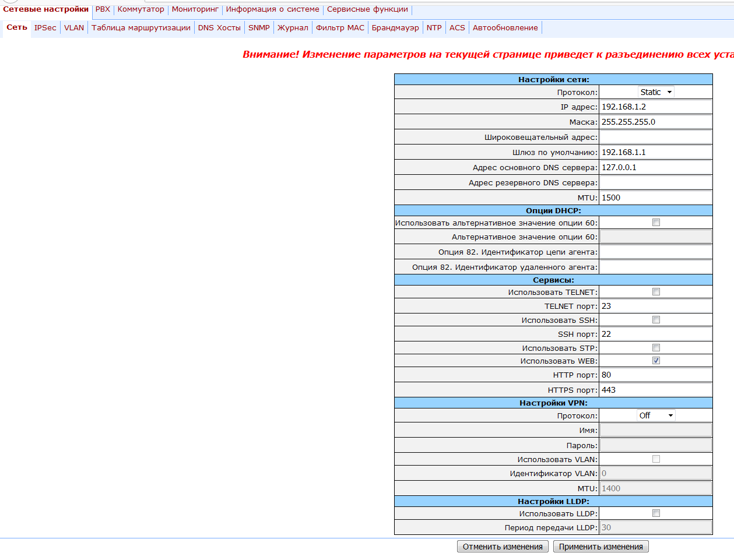This screenshot has width=734, height=560.
Task: Click Опция 82 идентификатор цепи агента field
Action: 656,252
